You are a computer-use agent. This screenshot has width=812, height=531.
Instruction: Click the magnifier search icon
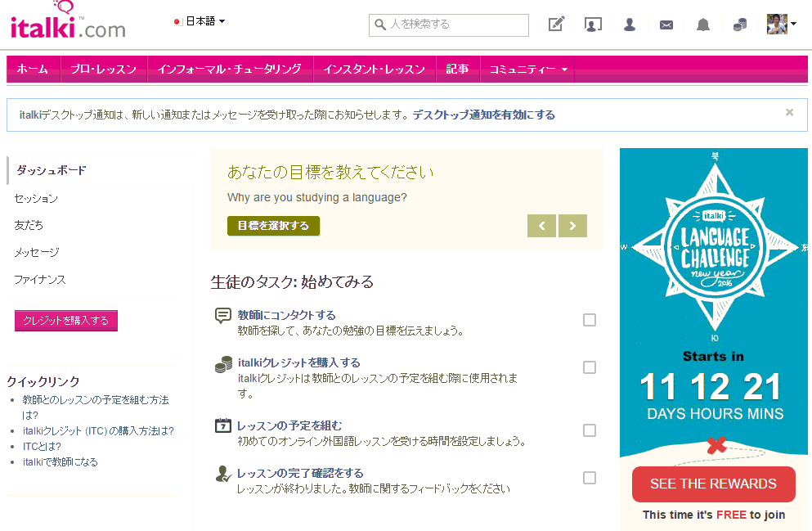click(380, 25)
